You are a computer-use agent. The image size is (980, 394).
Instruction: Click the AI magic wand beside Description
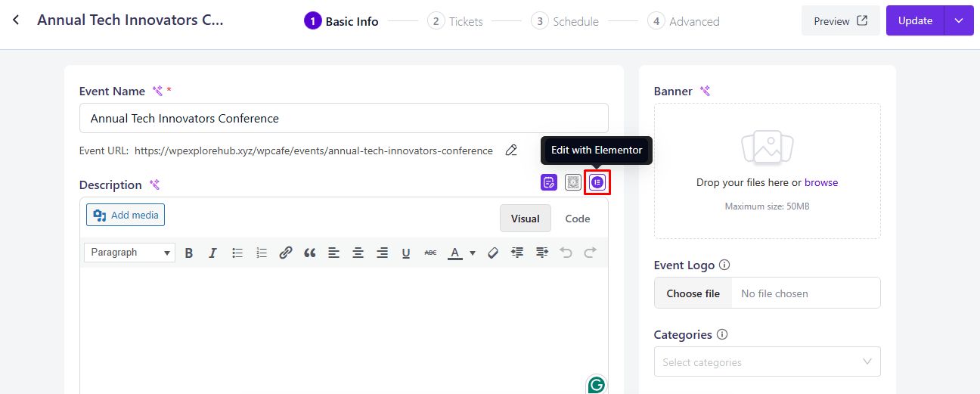tap(154, 185)
